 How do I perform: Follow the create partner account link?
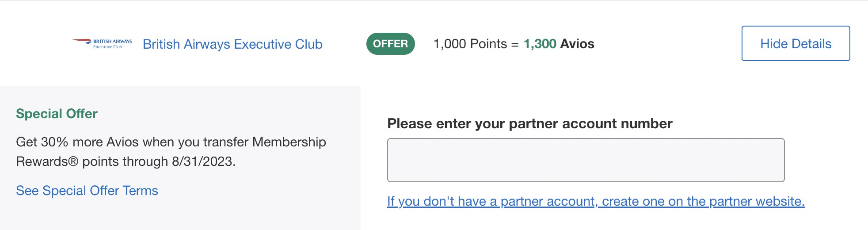596,201
